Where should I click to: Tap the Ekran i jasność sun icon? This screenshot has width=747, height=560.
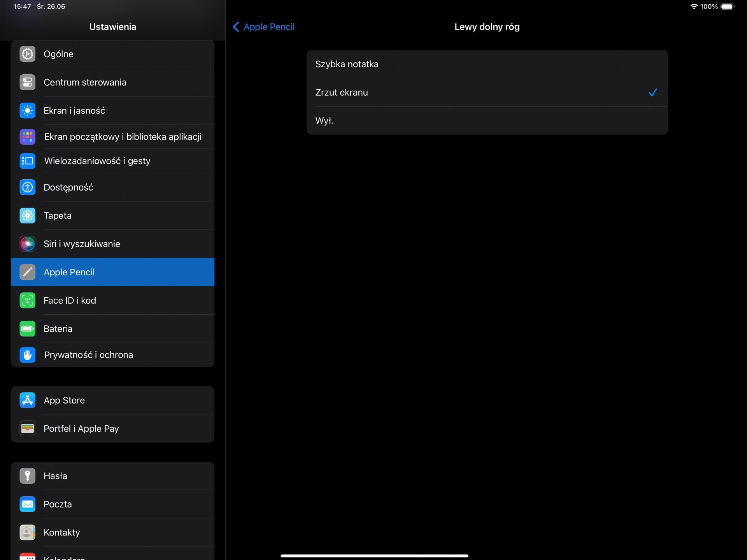pos(27,111)
